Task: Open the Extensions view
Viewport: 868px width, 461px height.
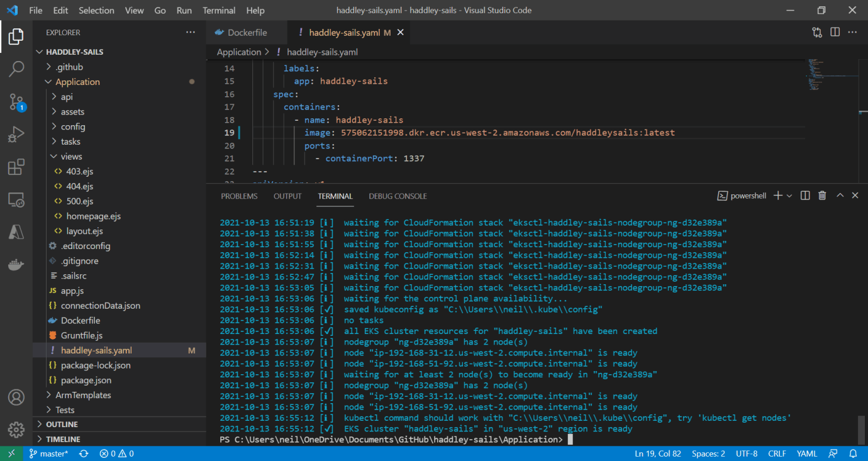Action: coord(16,167)
